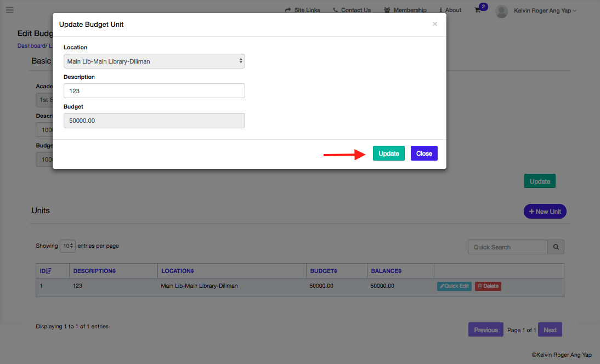
Task: Open the hamburger sidebar menu
Action: pos(10,10)
